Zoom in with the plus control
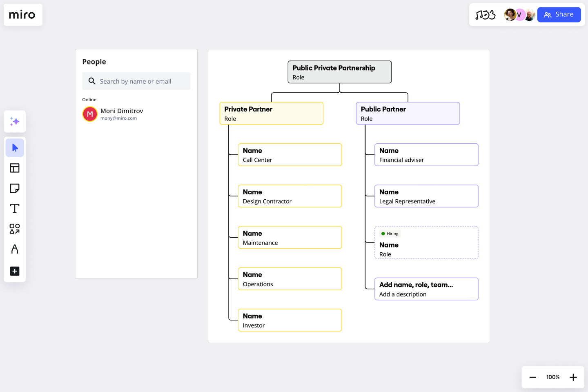588x392 pixels. (x=573, y=377)
